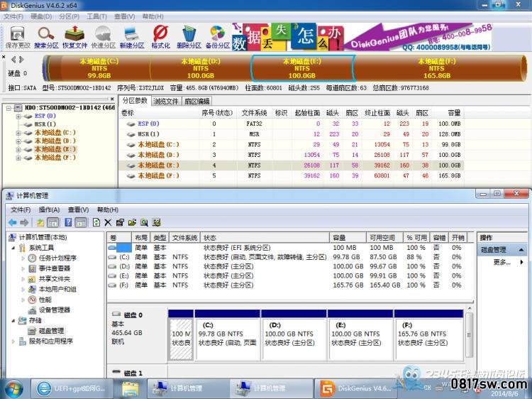
Task: Click the magnifier search icon in toolbar
Action: pos(144,222)
